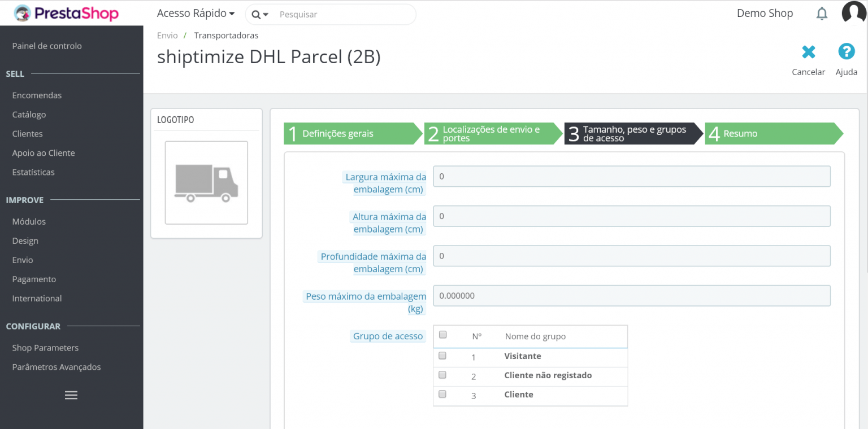Click the Altura máxima da embalagem field
The height and width of the screenshot is (429, 868).
pyautogui.click(x=632, y=216)
